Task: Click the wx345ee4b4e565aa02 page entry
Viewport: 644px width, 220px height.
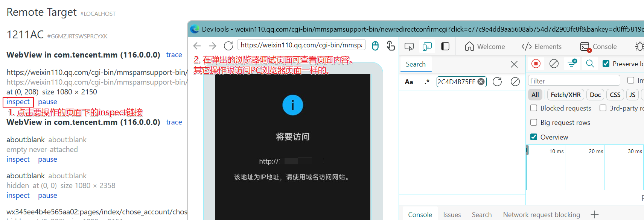Action: [x=97, y=212]
